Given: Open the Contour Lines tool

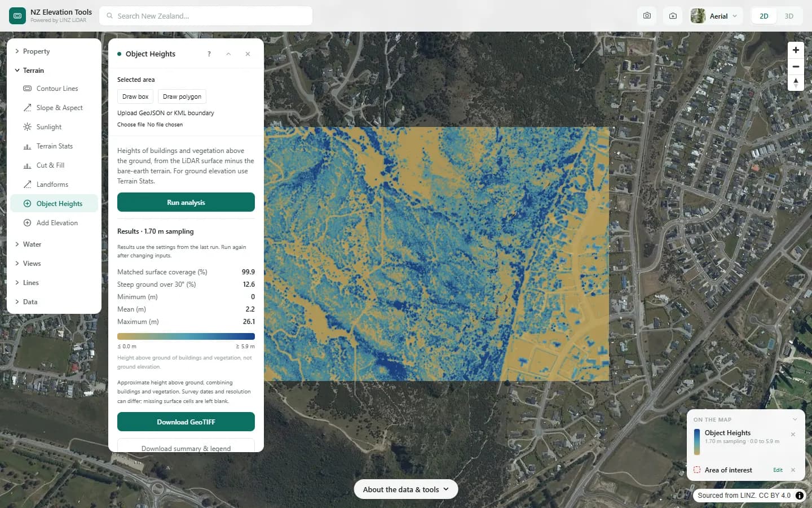Looking at the screenshot, I should tap(54, 89).
